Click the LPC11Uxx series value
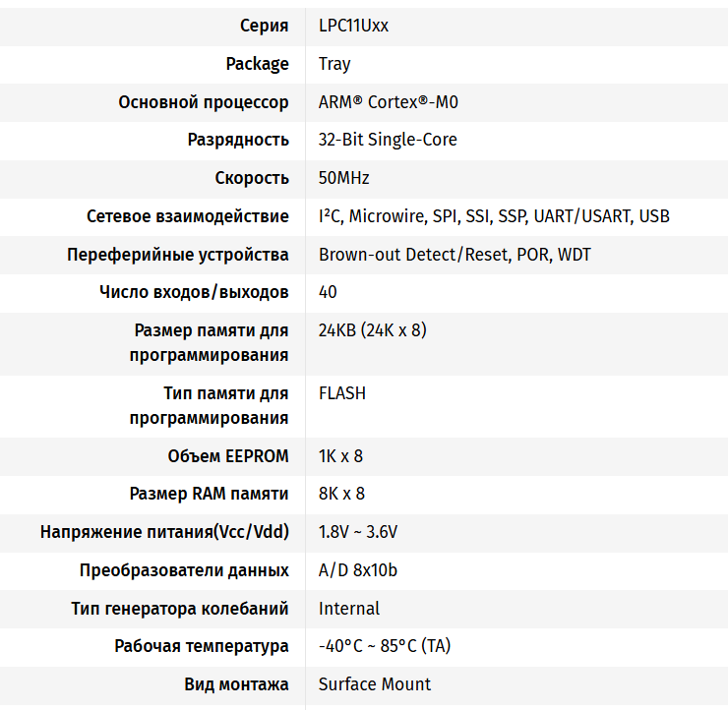Screen dimensions: 728x710 tap(353, 26)
